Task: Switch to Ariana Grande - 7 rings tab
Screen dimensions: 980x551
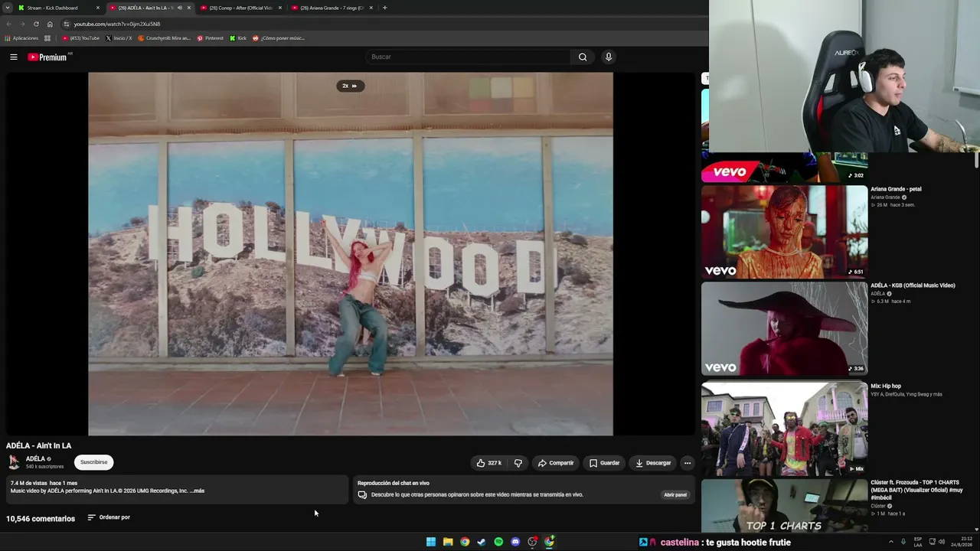Action: point(332,8)
